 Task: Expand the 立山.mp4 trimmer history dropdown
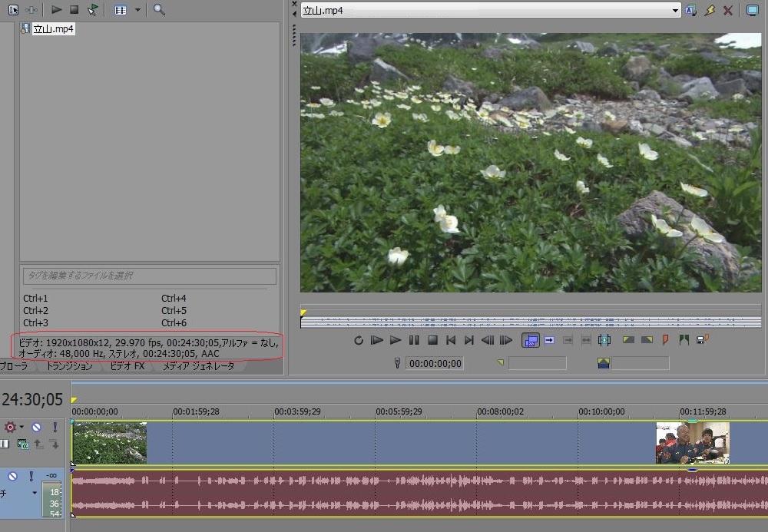pyautogui.click(x=675, y=10)
